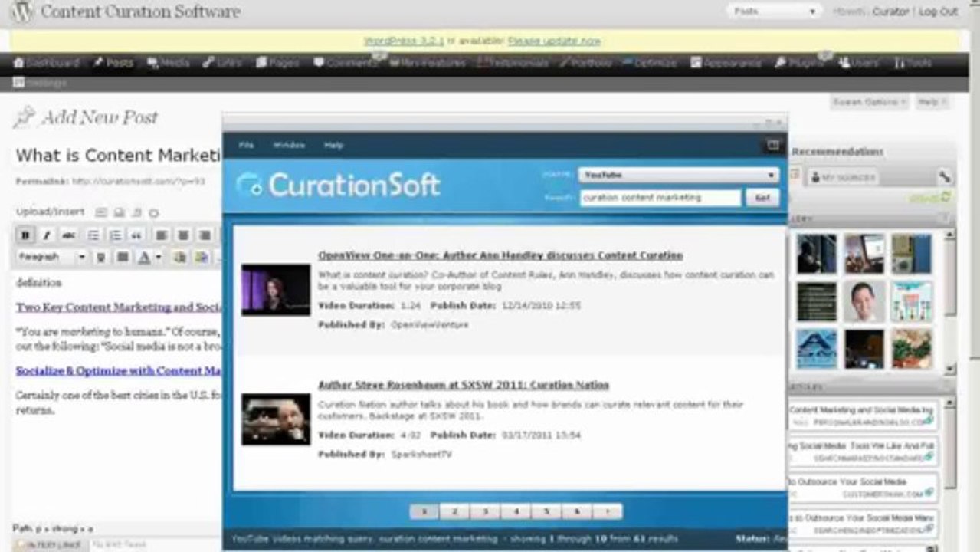Open the text color dropdown arrow
The width and height of the screenshot is (980, 552).
pos(159,257)
